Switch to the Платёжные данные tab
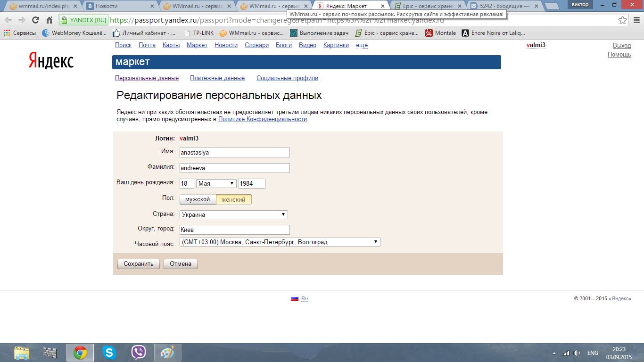The width and height of the screenshot is (644, 362). (x=217, y=78)
